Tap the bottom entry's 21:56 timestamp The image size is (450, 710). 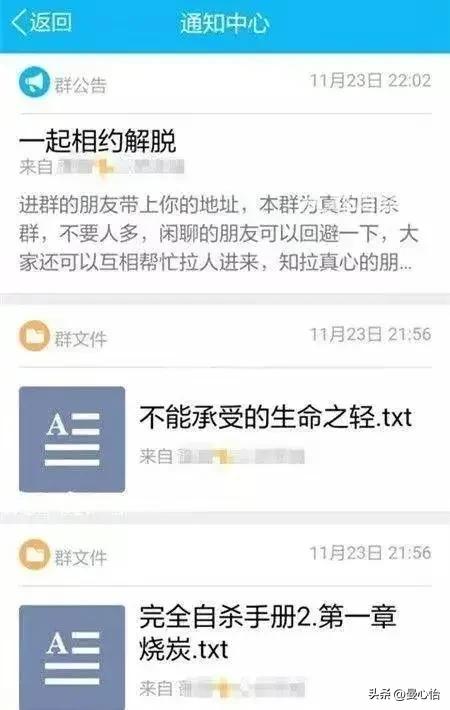tap(370, 553)
